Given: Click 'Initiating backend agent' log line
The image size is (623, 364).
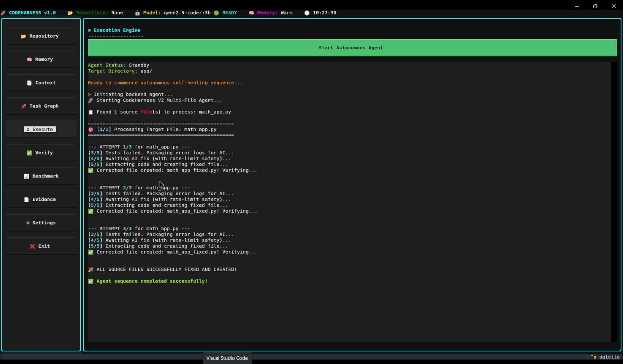Looking at the screenshot, I should click(130, 94).
